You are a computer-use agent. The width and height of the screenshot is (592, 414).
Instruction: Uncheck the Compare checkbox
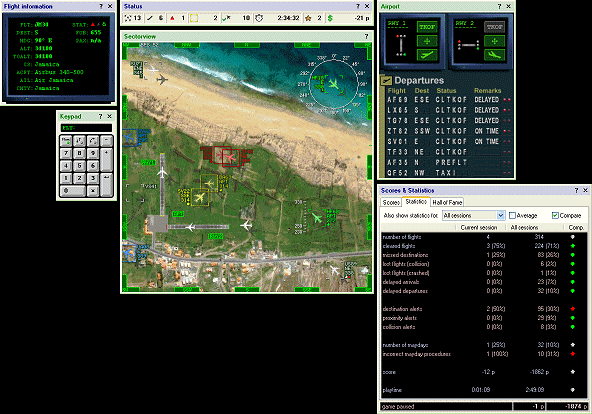555,215
